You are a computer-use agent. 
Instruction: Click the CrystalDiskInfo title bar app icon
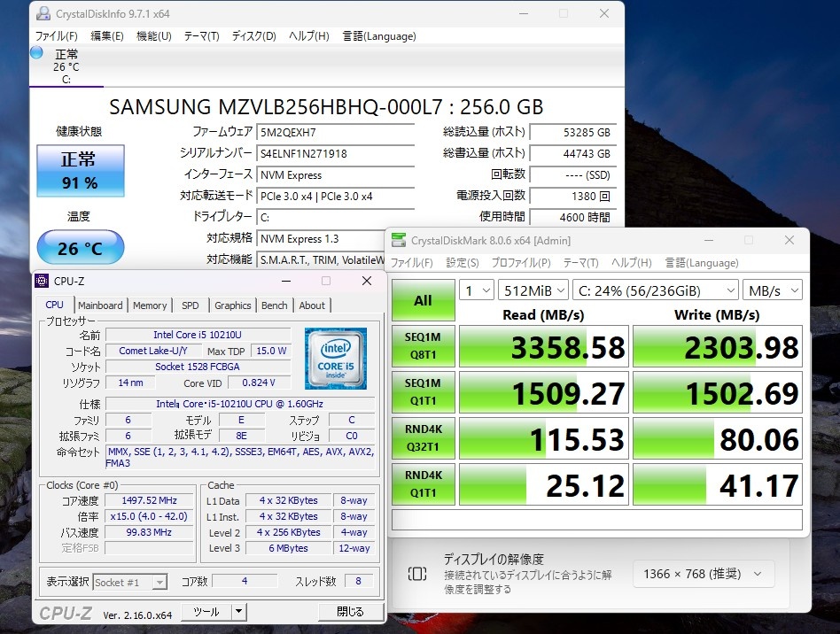point(43,14)
